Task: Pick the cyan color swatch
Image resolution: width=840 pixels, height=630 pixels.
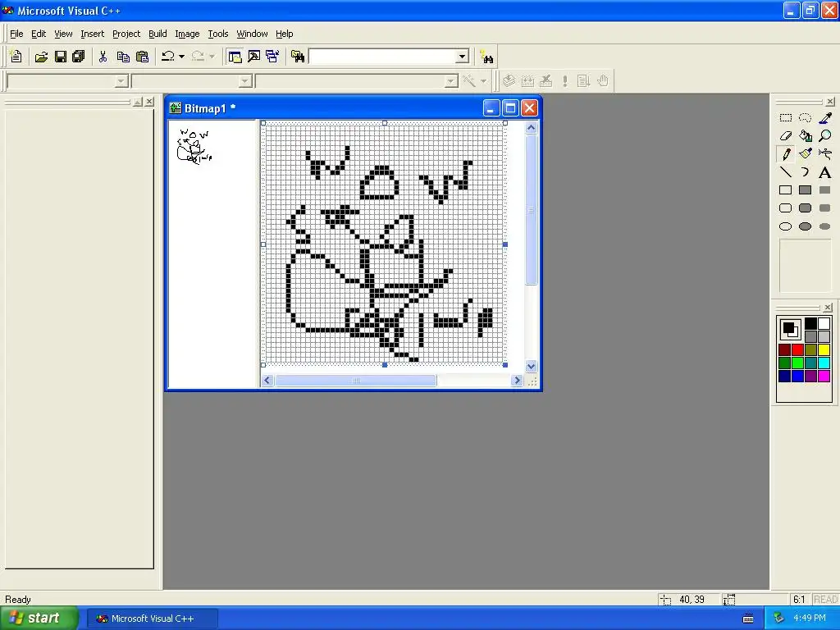Action: [x=824, y=363]
